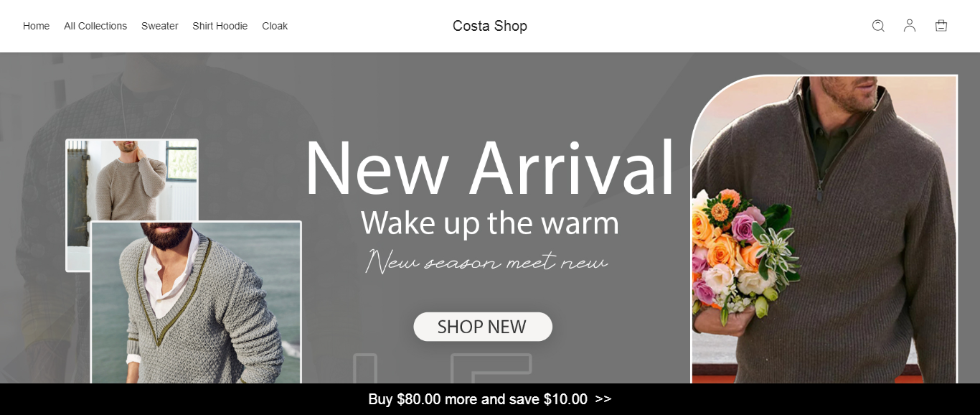
Task: Open the Shirt Hoodie category
Action: pyautogui.click(x=220, y=26)
